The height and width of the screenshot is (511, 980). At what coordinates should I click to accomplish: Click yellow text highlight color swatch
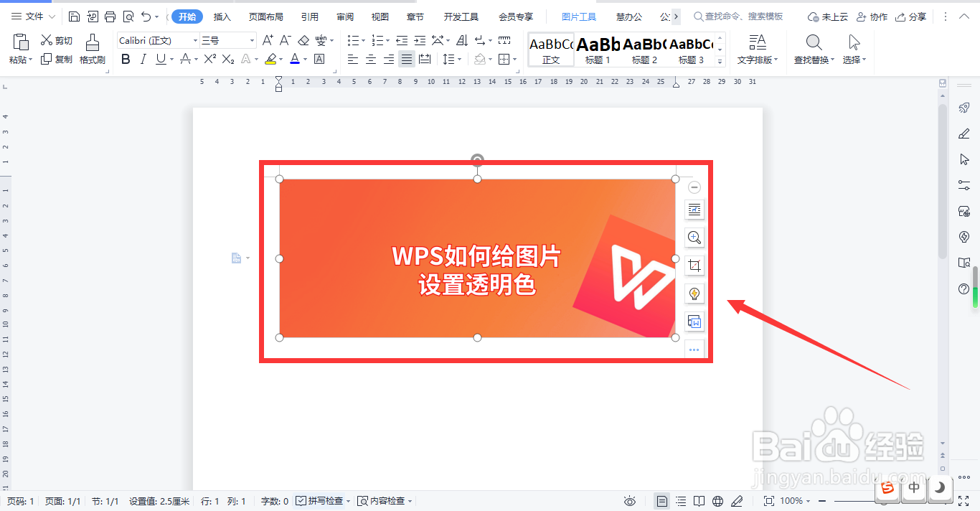270,59
